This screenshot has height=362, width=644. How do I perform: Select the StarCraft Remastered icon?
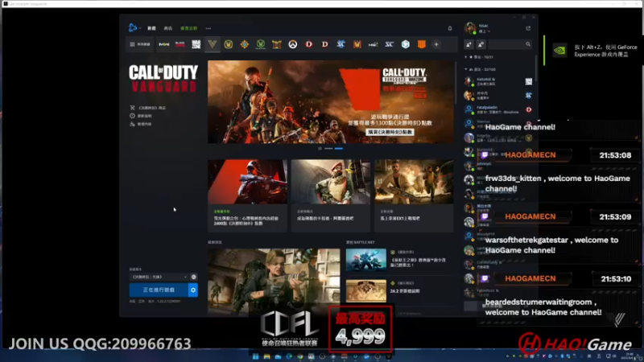point(389,44)
